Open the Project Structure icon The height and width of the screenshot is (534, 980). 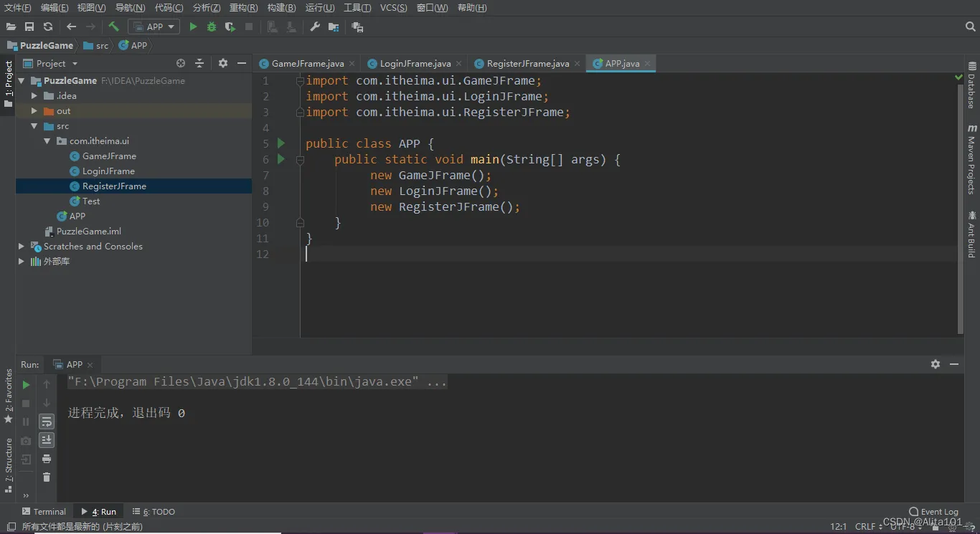coord(334,27)
